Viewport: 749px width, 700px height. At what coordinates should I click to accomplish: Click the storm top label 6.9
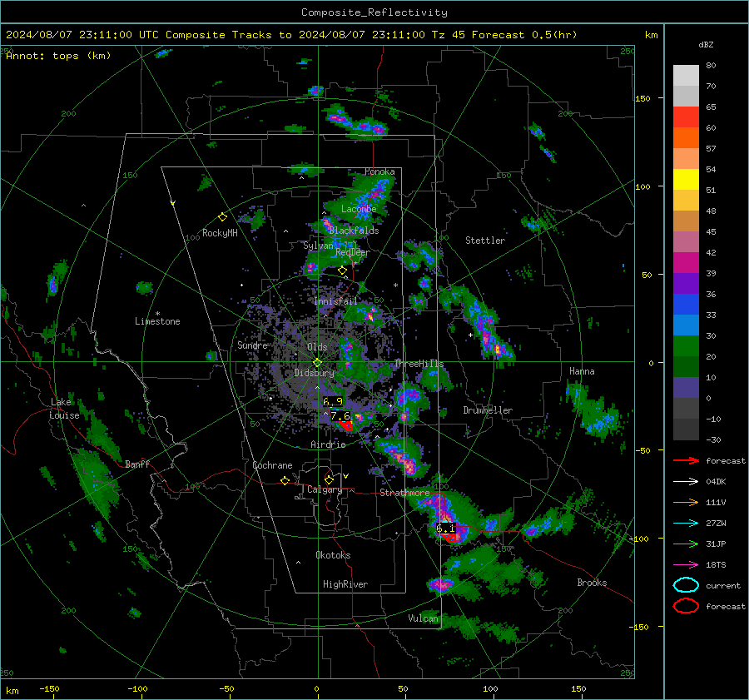click(333, 401)
